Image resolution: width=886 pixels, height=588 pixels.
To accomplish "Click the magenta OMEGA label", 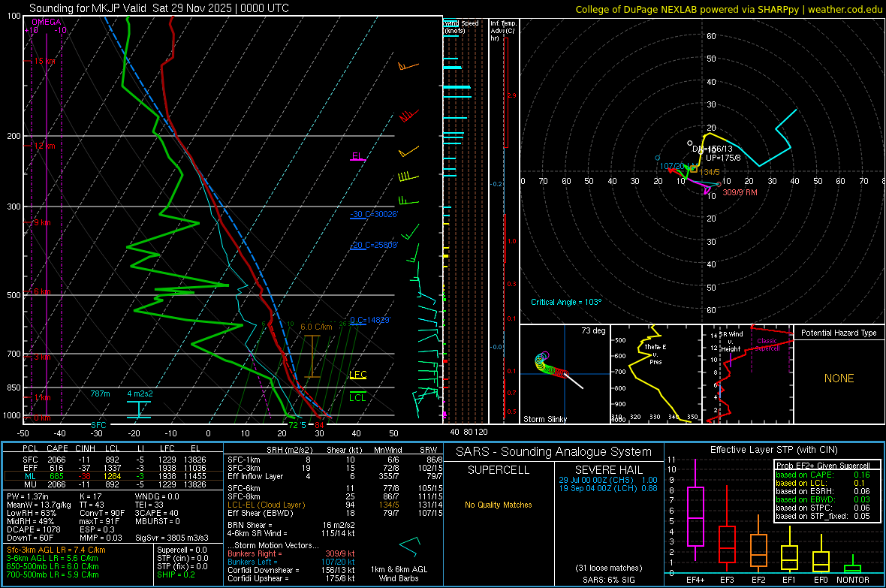I will [47, 22].
